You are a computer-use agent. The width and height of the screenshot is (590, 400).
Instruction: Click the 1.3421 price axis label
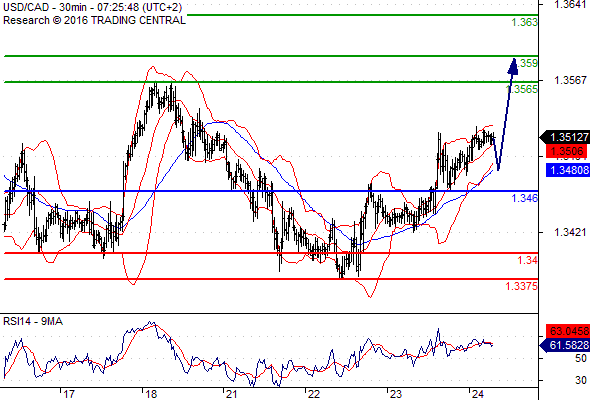[570, 232]
